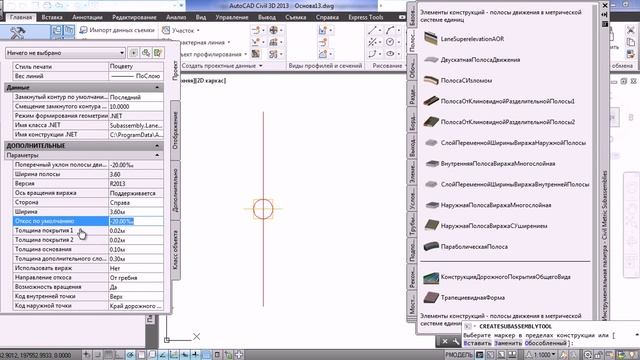Click the Версия value R2013
This screenshot has width=640, height=360.
(x=136, y=184)
